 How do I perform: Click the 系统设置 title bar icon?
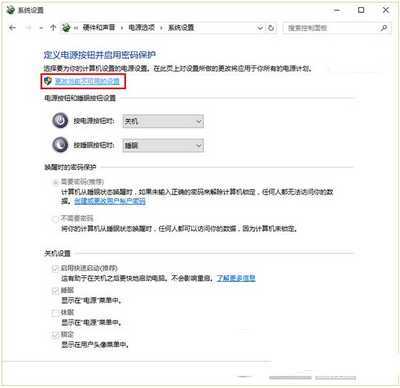[11, 10]
